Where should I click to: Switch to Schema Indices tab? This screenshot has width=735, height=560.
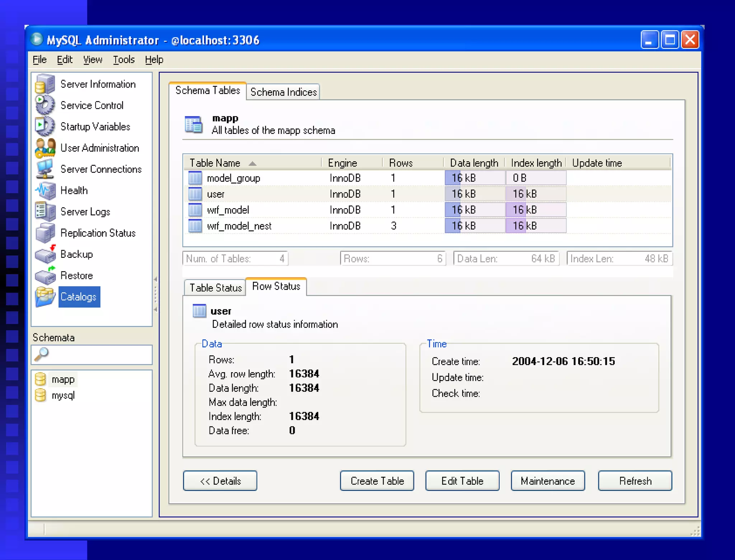coord(283,92)
